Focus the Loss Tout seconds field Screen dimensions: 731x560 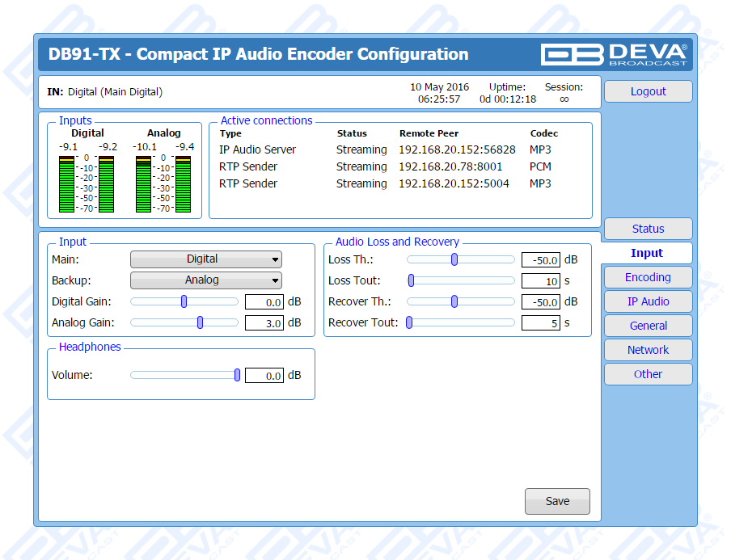pos(540,281)
